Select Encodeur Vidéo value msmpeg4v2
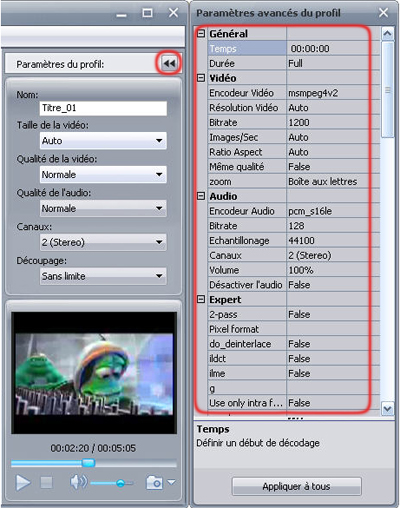 coord(333,93)
